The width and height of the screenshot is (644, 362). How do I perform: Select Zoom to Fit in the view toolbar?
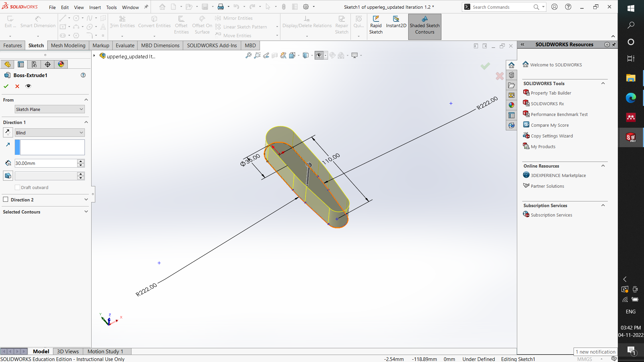[x=249, y=55]
